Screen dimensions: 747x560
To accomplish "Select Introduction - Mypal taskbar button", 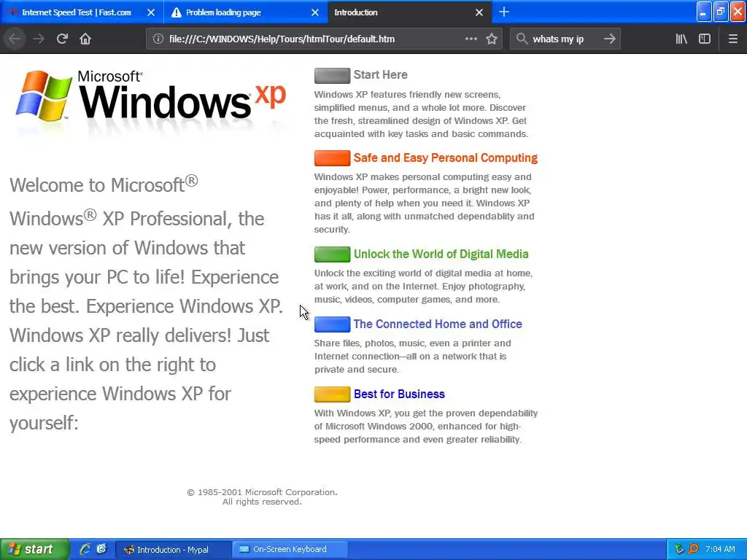I will 173,550.
